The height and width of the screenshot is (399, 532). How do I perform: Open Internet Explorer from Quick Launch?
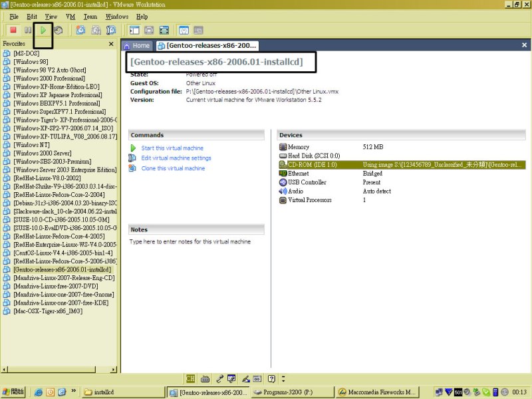pos(39,392)
